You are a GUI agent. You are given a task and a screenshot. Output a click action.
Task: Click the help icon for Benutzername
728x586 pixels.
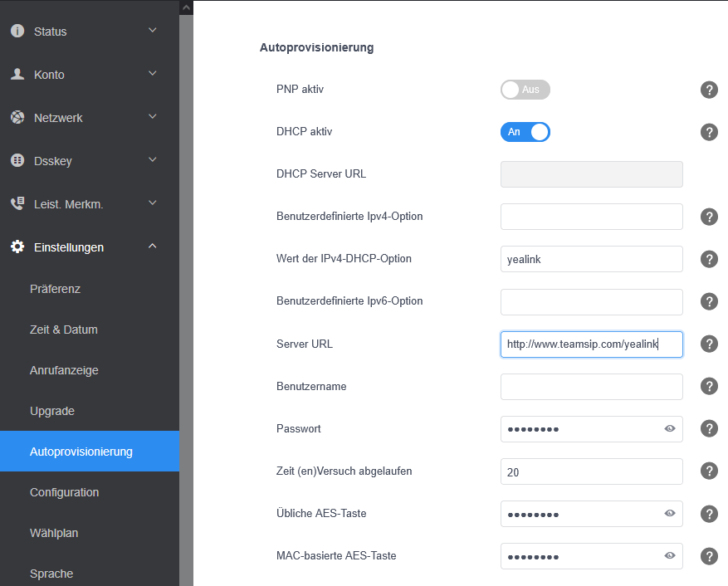[709, 386]
